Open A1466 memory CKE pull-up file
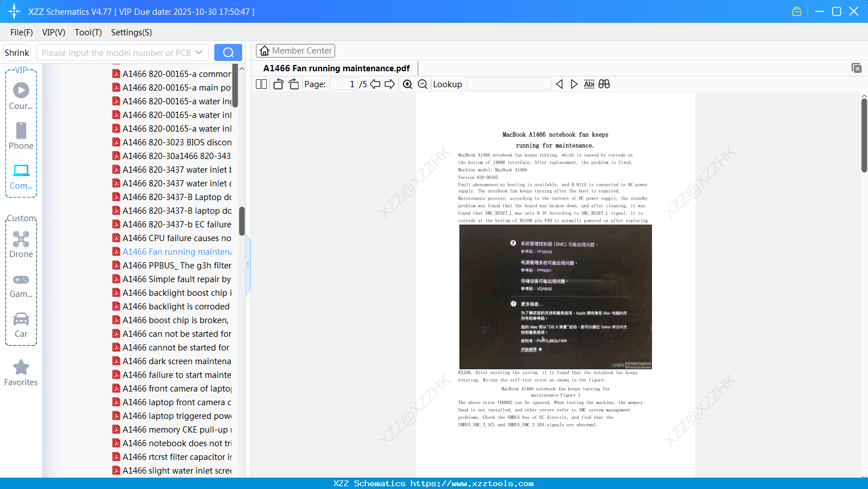Screen dimensions: 868x489 tap(172, 430)
